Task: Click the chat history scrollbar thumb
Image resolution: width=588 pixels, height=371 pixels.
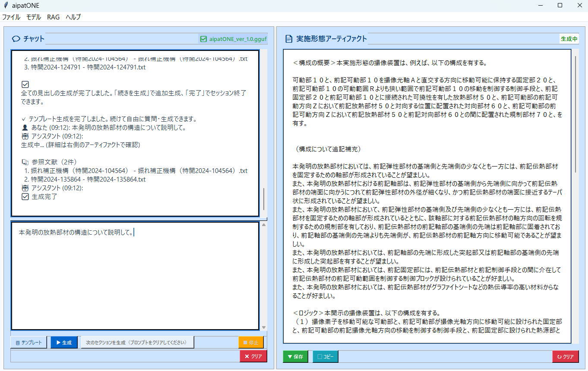Action: tap(264, 199)
